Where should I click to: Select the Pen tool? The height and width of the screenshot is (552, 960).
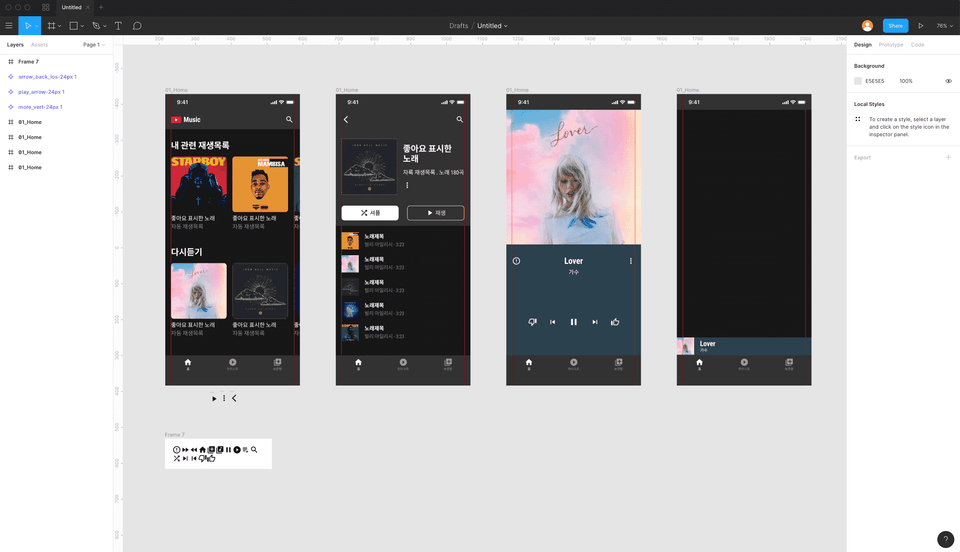coord(96,26)
